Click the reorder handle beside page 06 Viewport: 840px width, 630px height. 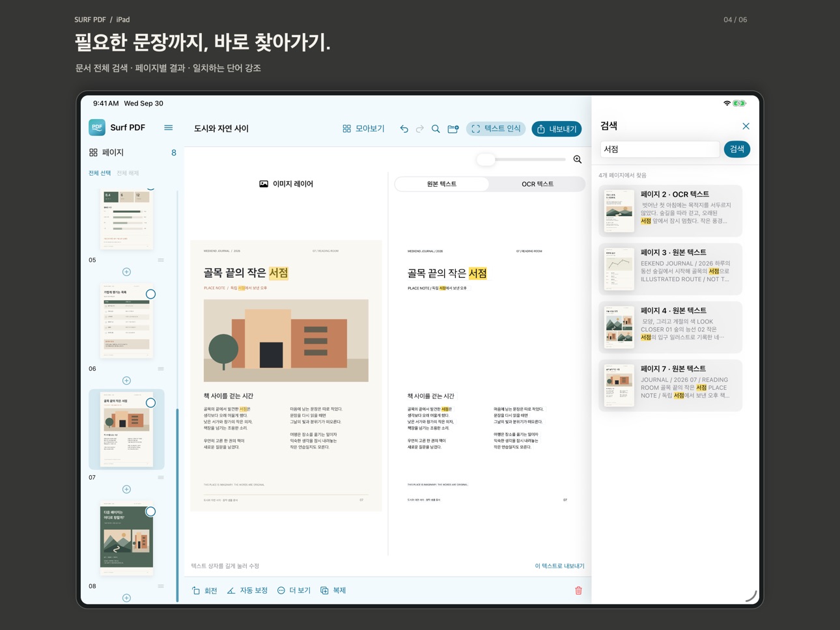pos(161,369)
